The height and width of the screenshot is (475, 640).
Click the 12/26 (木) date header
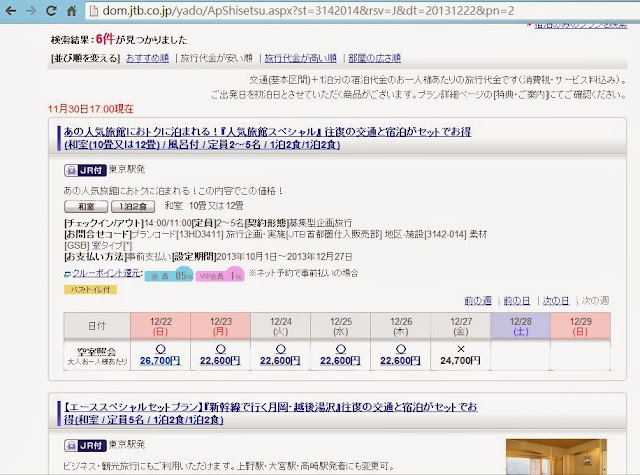point(400,326)
